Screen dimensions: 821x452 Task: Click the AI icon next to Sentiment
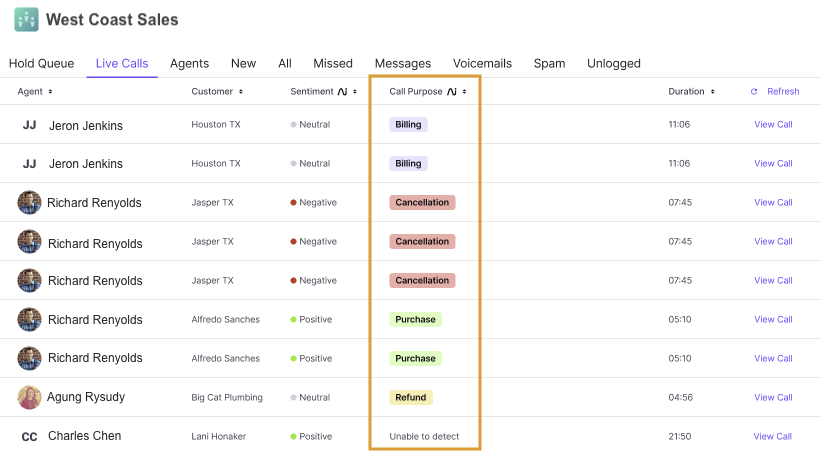click(x=342, y=92)
